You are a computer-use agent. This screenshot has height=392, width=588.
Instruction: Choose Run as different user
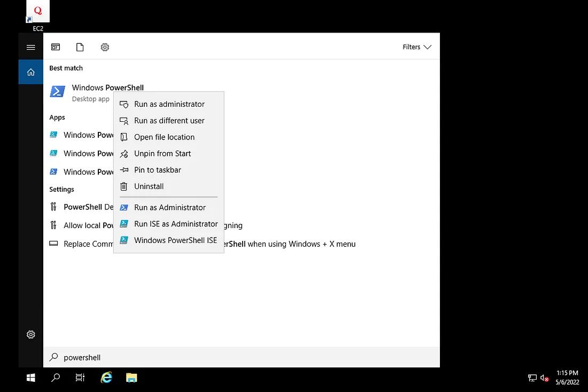[169, 121]
